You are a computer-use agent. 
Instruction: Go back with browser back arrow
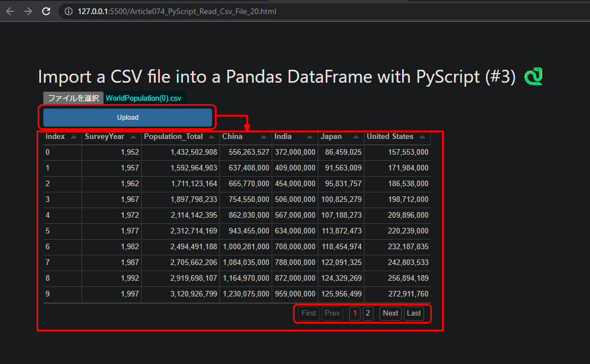[x=10, y=11]
